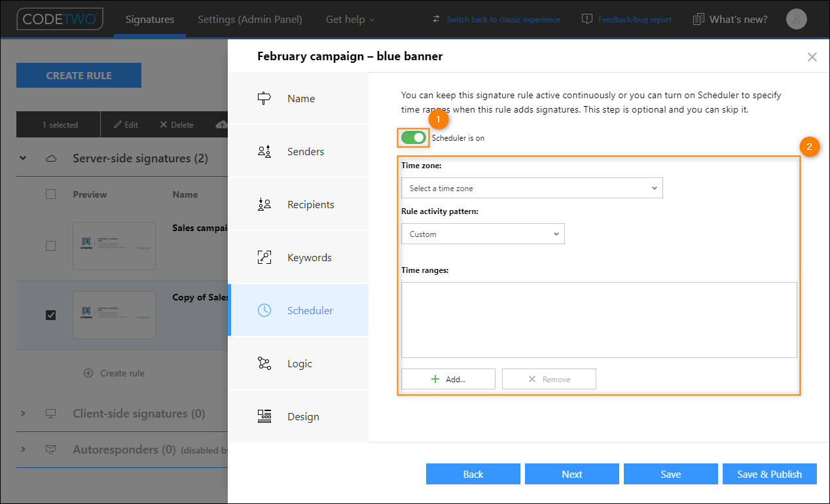
Task: Click the envelope icon beside Autoresponders
Action: (x=50, y=450)
